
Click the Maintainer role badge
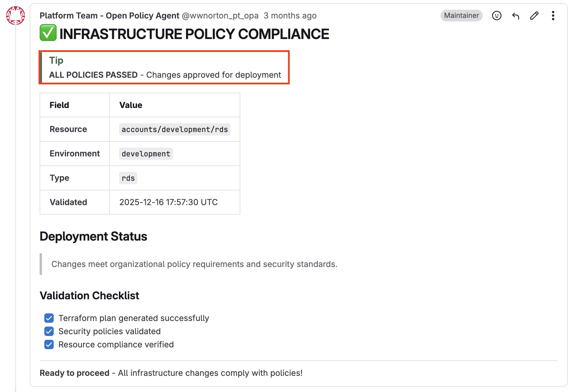click(x=461, y=16)
